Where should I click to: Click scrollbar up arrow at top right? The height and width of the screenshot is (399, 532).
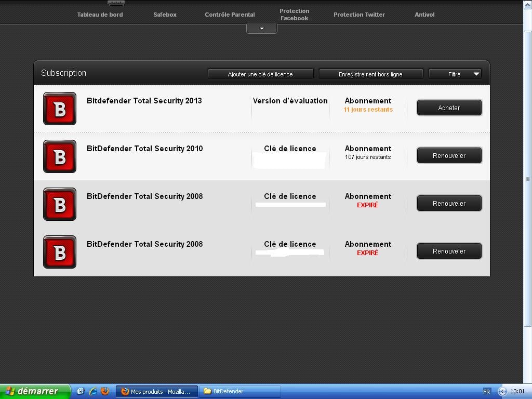(528, 5)
